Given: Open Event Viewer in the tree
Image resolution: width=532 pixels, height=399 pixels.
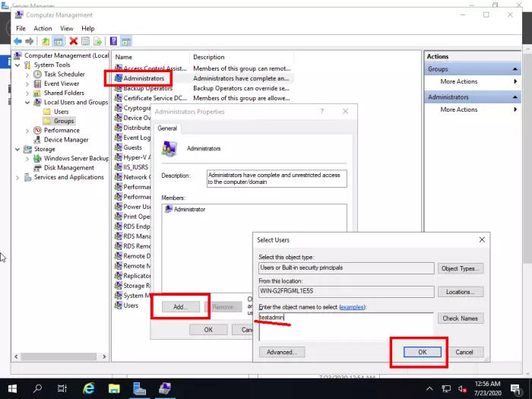Looking at the screenshot, I should [x=62, y=84].
